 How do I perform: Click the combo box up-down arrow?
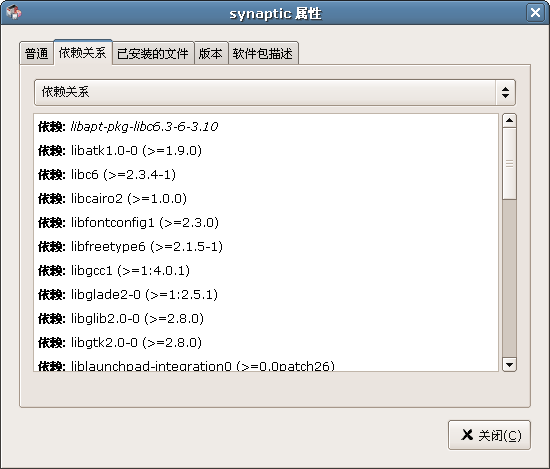tap(505, 92)
